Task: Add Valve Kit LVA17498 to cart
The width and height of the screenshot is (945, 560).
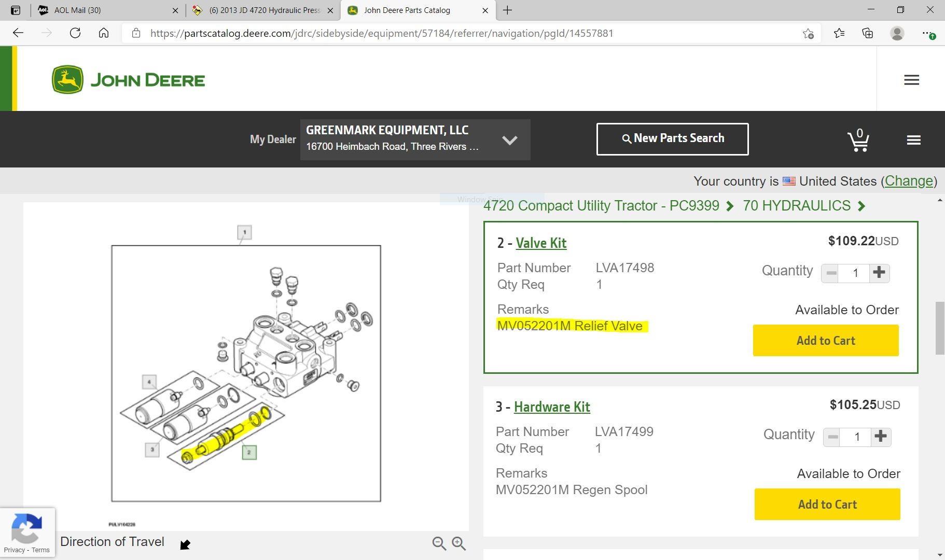Action: coord(826,340)
